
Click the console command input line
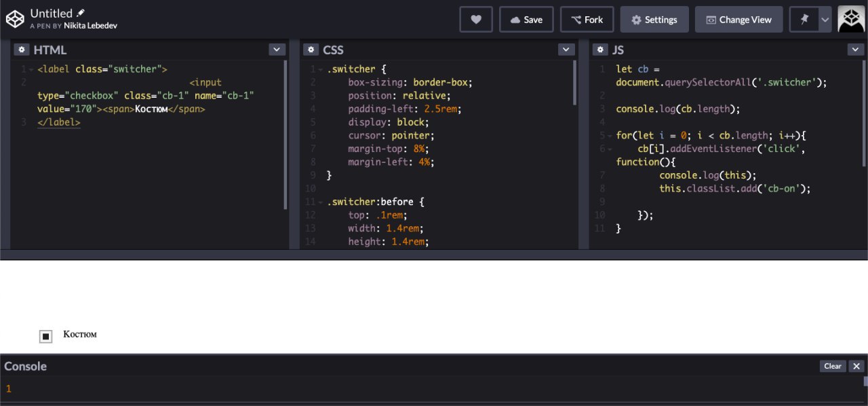[434, 404]
